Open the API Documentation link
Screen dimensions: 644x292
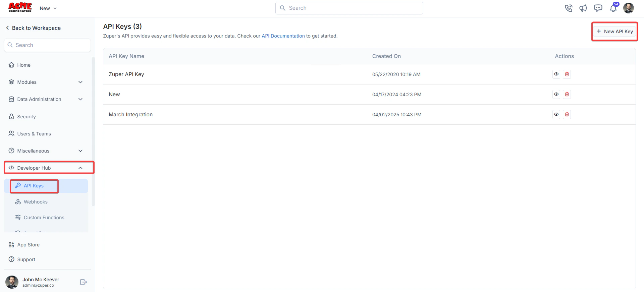[283, 36]
